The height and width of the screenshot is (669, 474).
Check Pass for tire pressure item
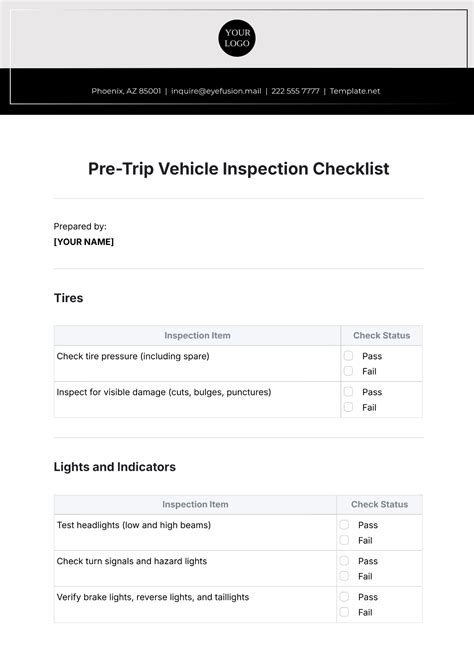[349, 356]
